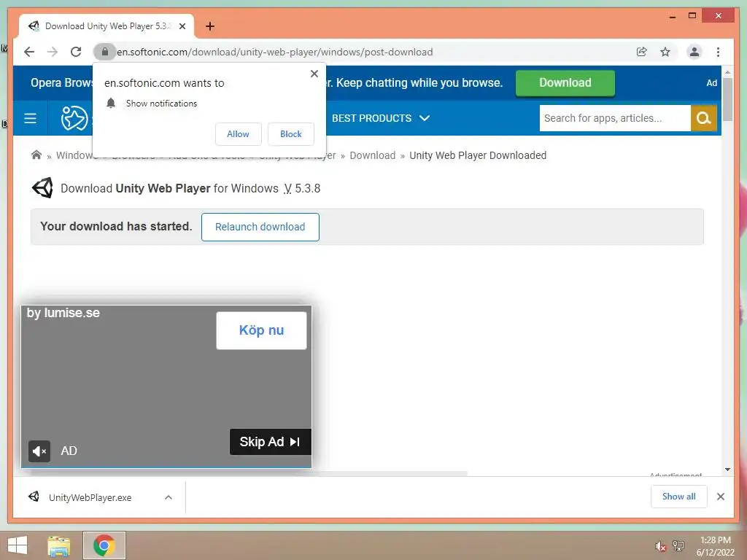Open the Windows Start menu

[18, 545]
